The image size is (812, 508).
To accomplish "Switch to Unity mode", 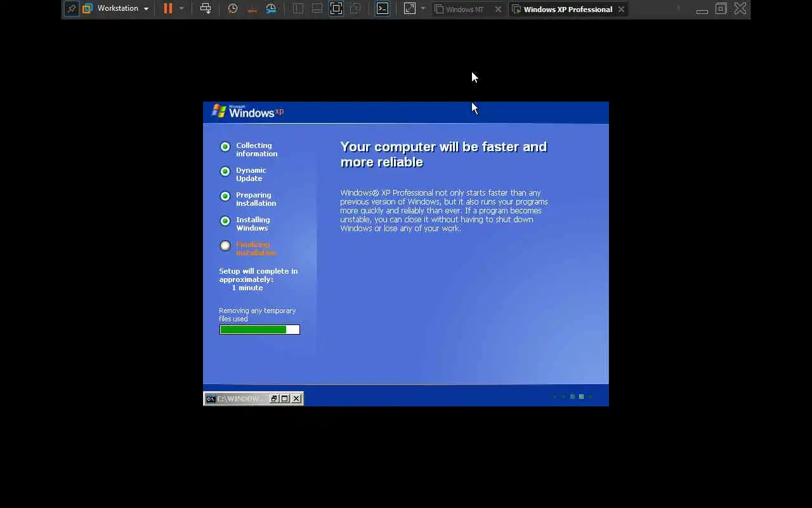I will pyautogui.click(x=355, y=9).
